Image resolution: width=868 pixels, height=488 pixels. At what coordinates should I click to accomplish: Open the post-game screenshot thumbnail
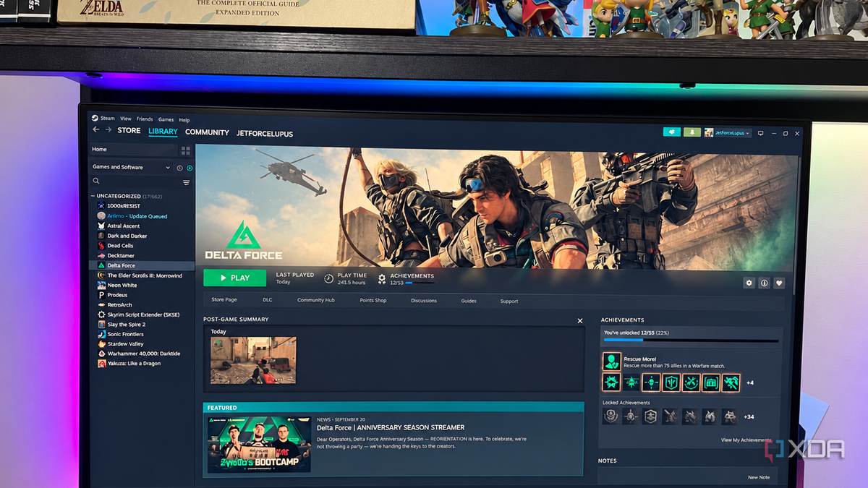point(253,359)
